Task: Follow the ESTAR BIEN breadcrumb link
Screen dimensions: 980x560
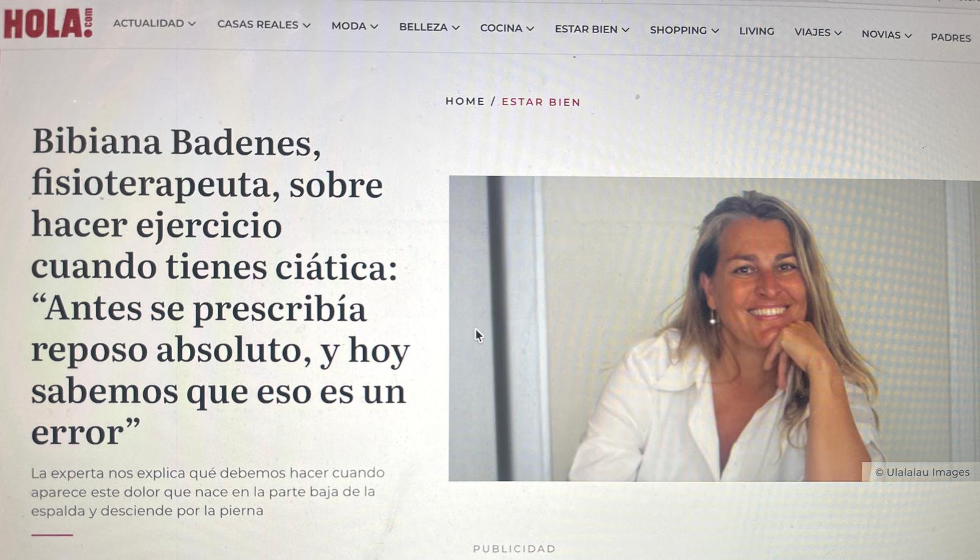Action: point(541,102)
